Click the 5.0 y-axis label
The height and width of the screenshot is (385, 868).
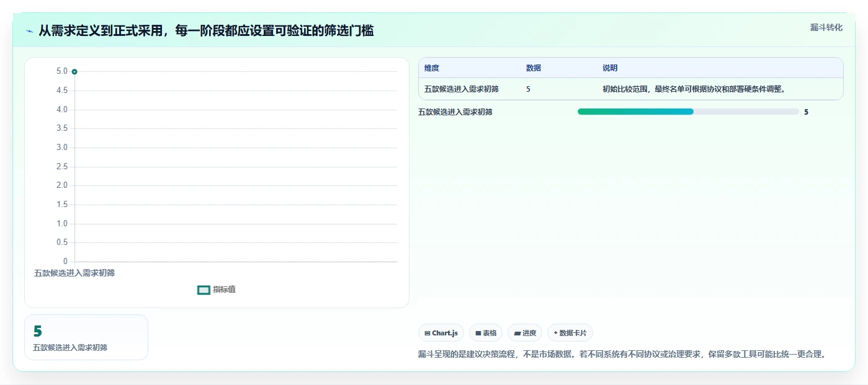(62, 71)
